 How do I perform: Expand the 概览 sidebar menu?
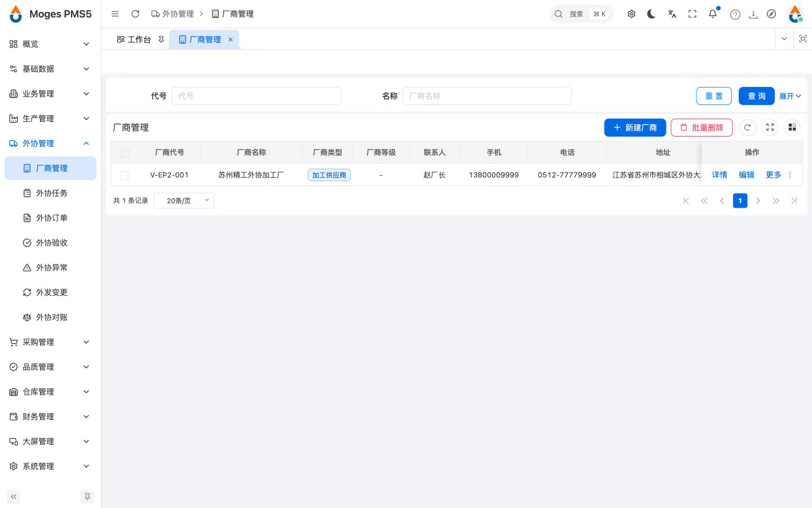50,44
